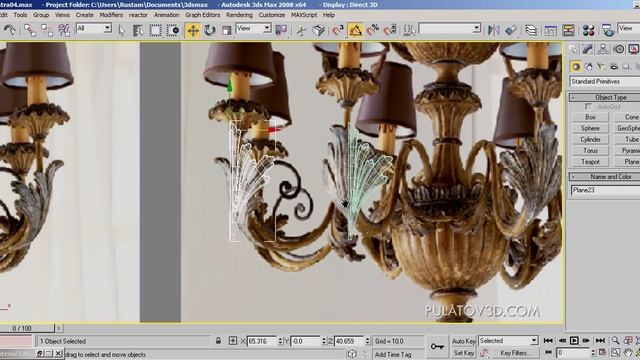Screen dimensions: 640x360
Task: Switch to Create panel tab
Action: 573,49
